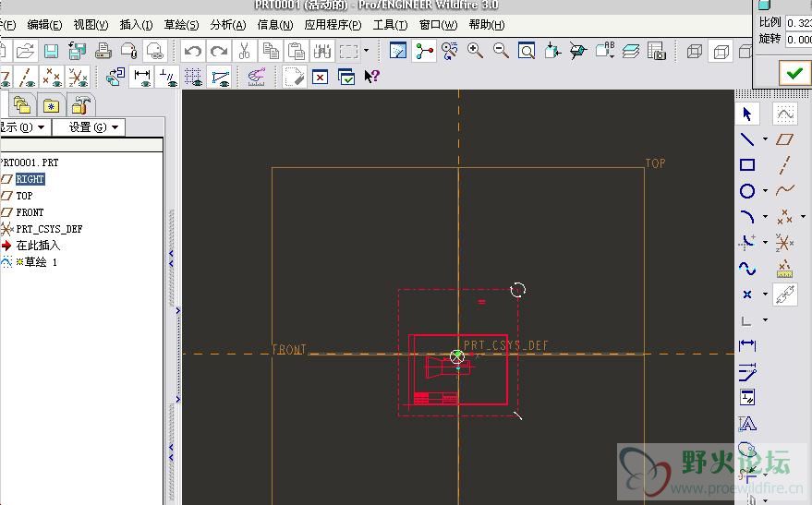Click the layers stack icon
This screenshot has height=505, width=812.
coord(631,51)
